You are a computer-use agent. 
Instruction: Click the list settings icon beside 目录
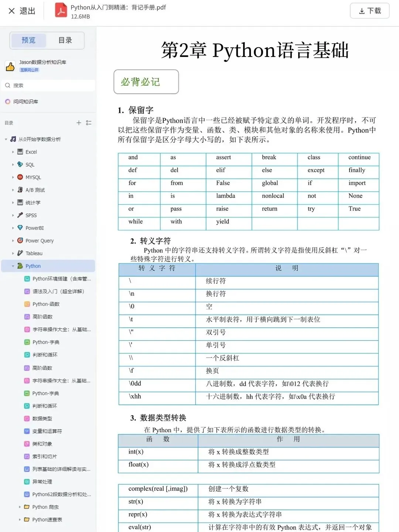(x=89, y=123)
